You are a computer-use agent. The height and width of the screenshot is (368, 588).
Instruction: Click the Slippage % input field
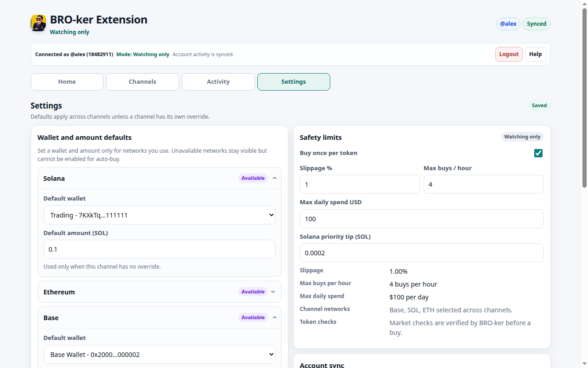tap(360, 184)
